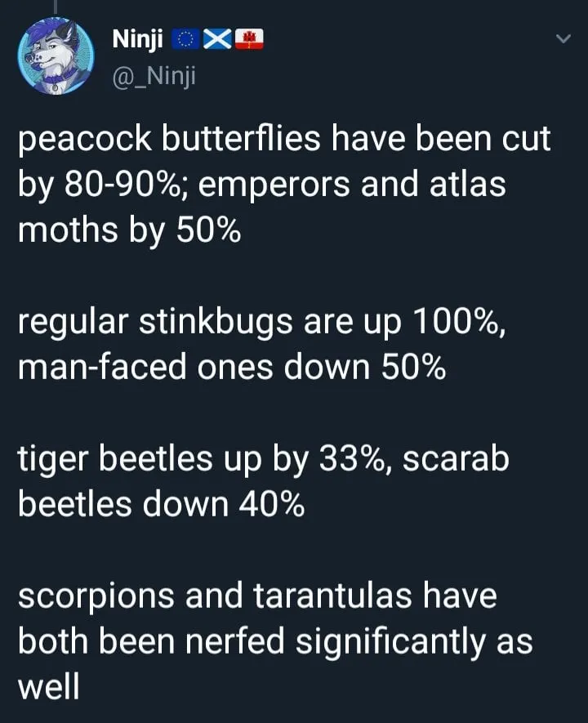Image resolution: width=588 pixels, height=723 pixels.
Task: Open Ninji's profile by clicking the display name
Action: (137, 38)
